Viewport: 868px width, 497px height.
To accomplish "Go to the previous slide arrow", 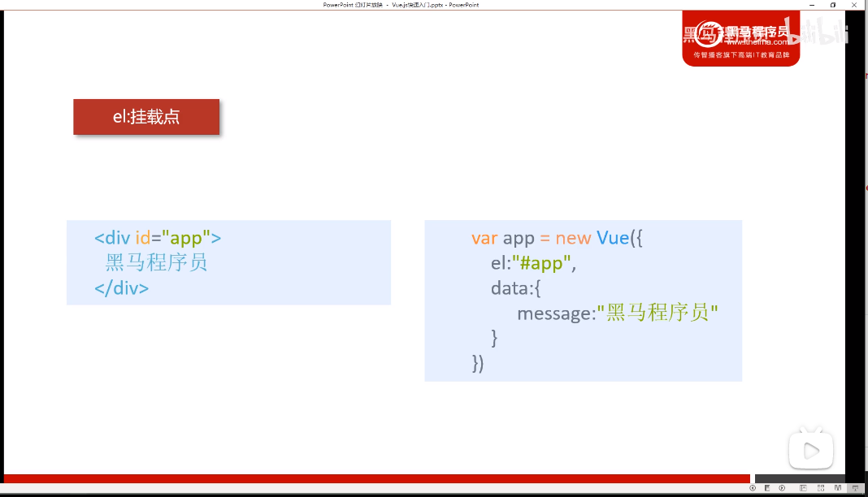I will coord(753,488).
